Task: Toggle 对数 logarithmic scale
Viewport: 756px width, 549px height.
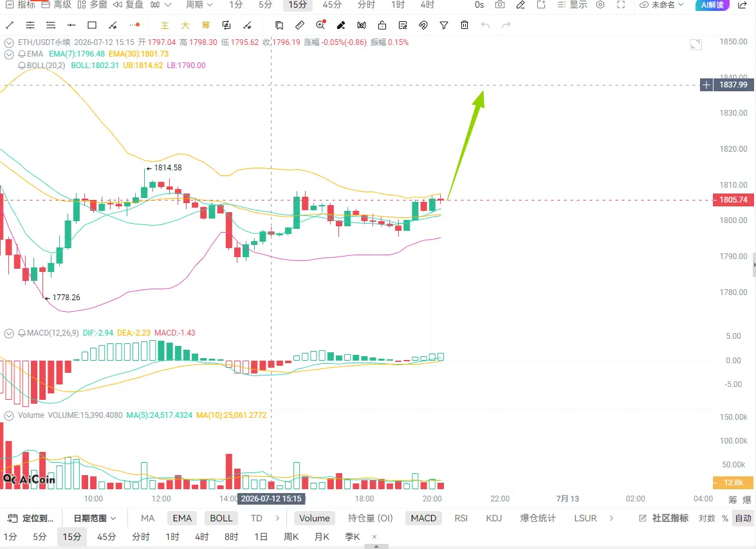Action: (707, 518)
